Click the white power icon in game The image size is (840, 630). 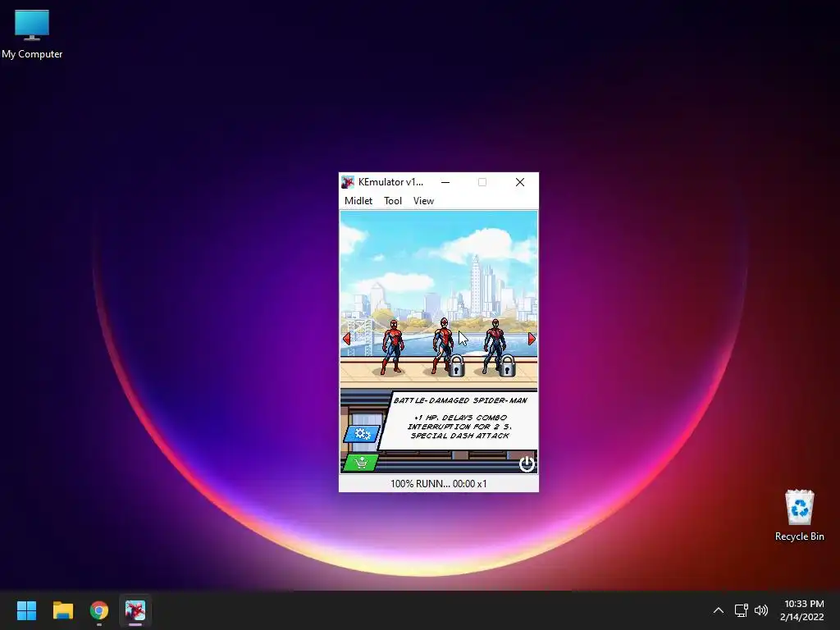pyautogui.click(x=527, y=463)
